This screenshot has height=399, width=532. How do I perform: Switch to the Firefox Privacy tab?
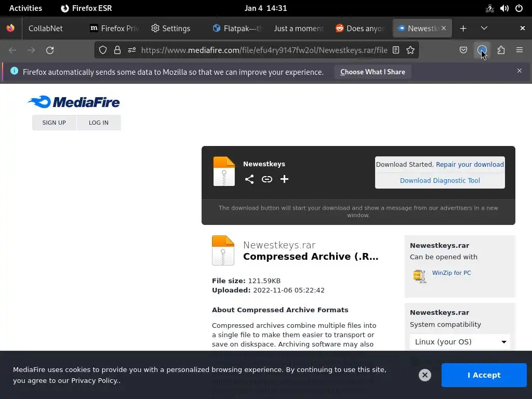(x=114, y=29)
